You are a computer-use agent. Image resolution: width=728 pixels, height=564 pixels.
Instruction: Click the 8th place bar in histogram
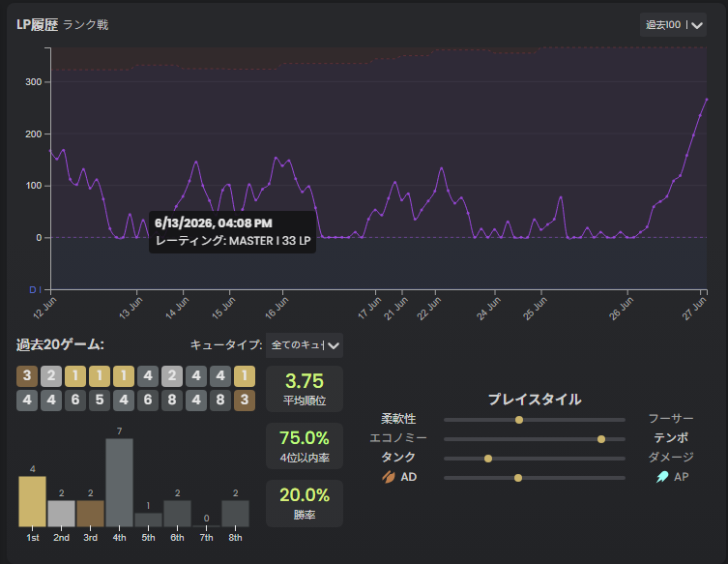235,514
